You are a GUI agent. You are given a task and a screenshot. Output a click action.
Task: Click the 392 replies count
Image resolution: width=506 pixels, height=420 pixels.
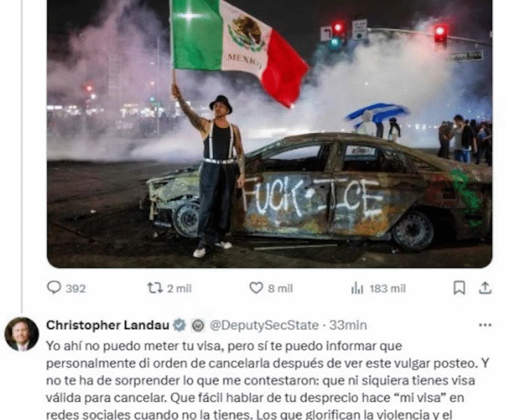[x=76, y=288]
